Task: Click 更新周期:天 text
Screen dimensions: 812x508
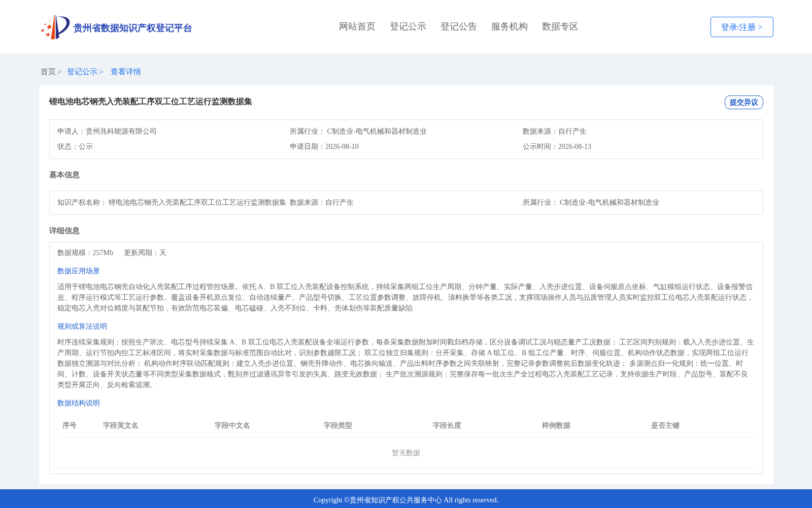Action: 145,252
